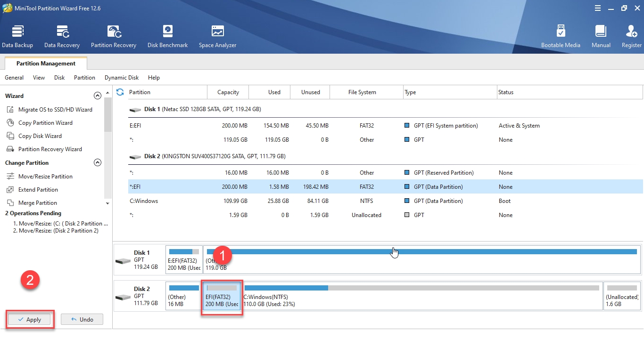This screenshot has height=339, width=644.
Task: Click the Merge Partition icon
Action: click(x=10, y=203)
